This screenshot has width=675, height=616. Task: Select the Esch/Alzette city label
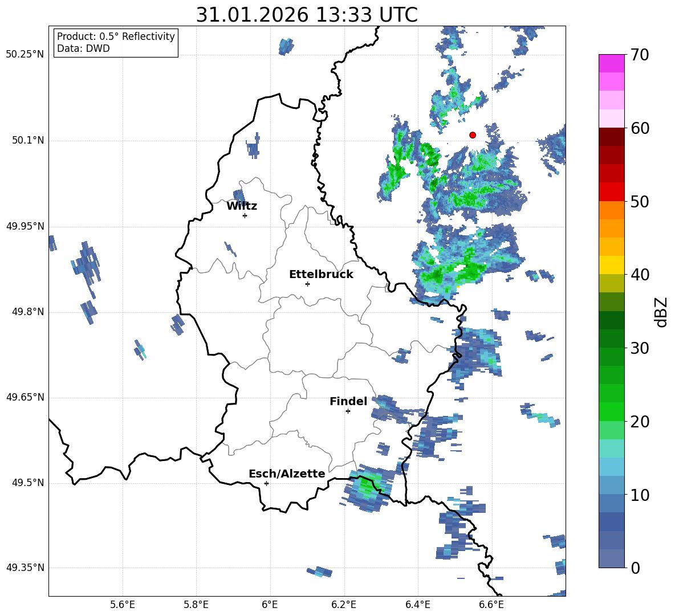tap(287, 474)
